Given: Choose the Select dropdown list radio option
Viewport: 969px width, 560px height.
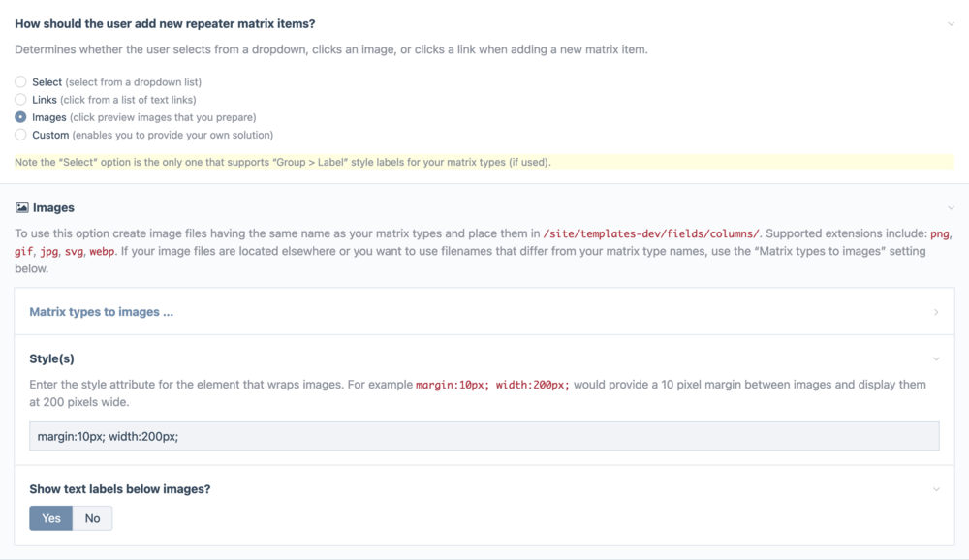Looking at the screenshot, I should [20, 82].
